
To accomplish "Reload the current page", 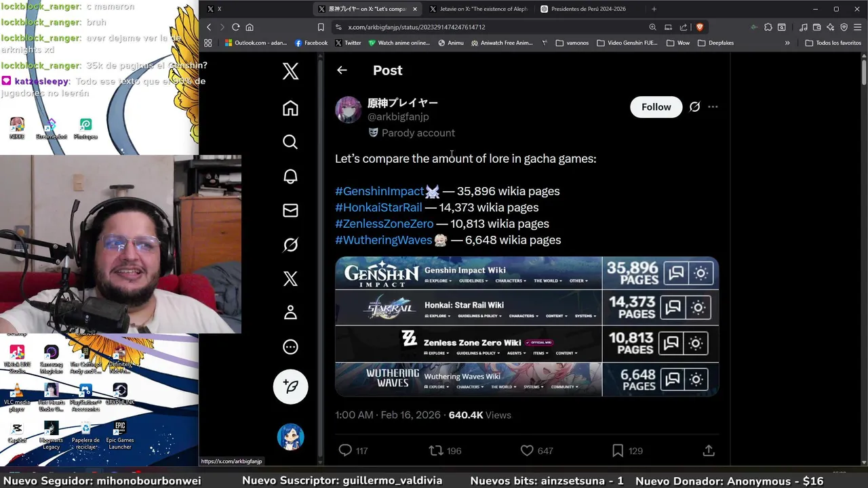I will [x=235, y=27].
